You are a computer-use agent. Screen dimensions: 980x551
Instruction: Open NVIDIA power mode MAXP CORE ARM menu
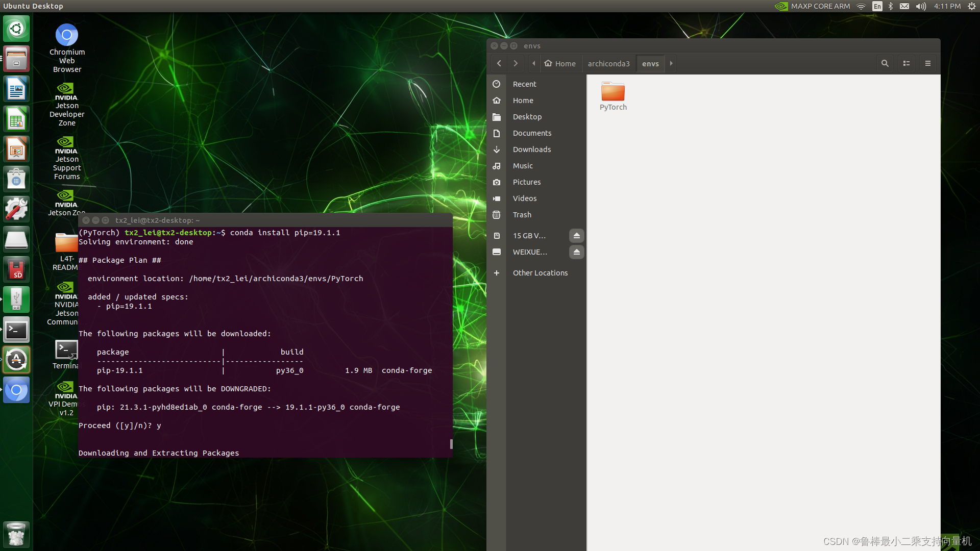tap(813, 6)
